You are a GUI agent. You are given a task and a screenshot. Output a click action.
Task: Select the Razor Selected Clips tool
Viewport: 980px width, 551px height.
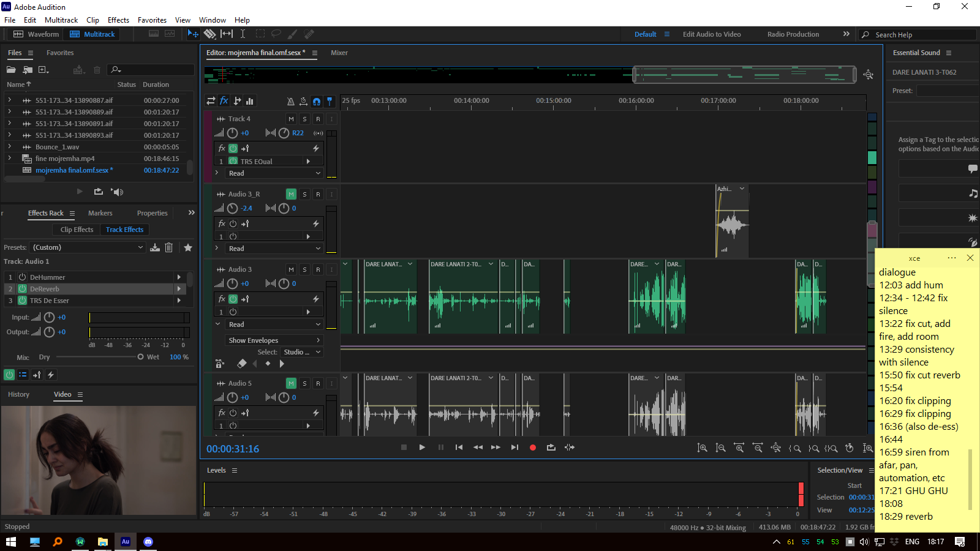[x=210, y=34]
